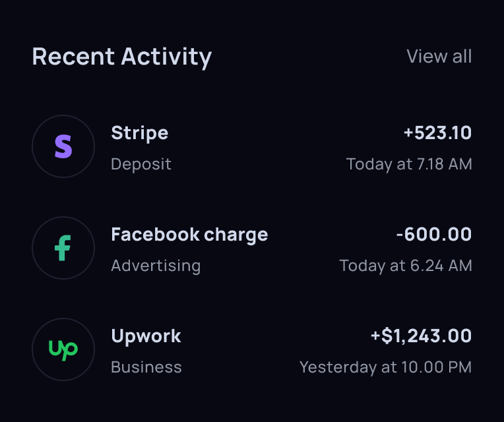Click the Today at 7.18 AM timestamp
This screenshot has height=422, width=504.
tap(409, 164)
